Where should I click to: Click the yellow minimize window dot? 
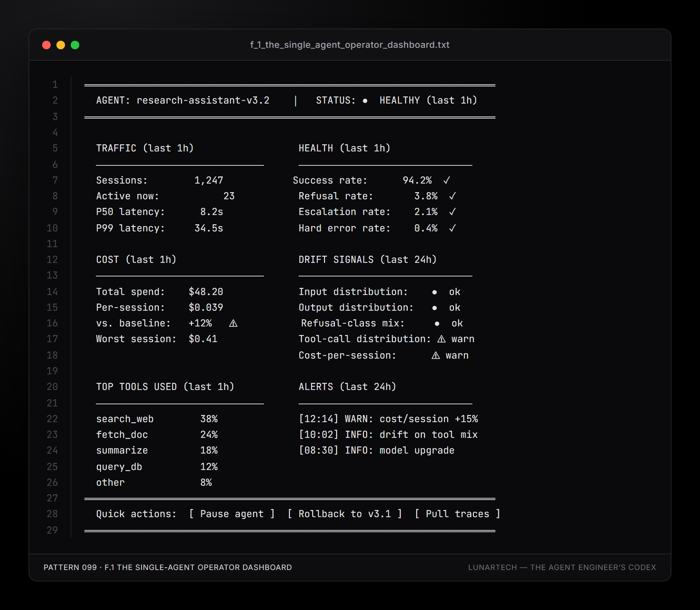(x=61, y=45)
